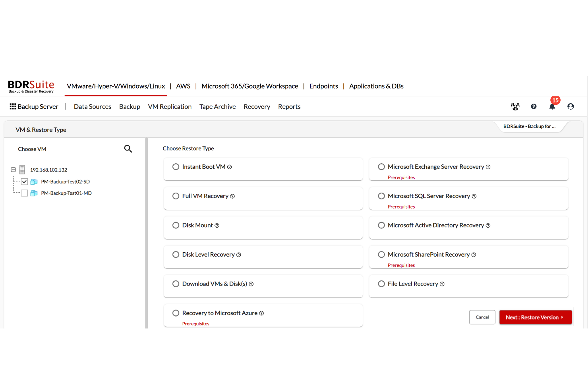Switch to Microsoft 365/Google Workspace tab
Image resolution: width=588 pixels, height=392 pixels.
[250, 86]
